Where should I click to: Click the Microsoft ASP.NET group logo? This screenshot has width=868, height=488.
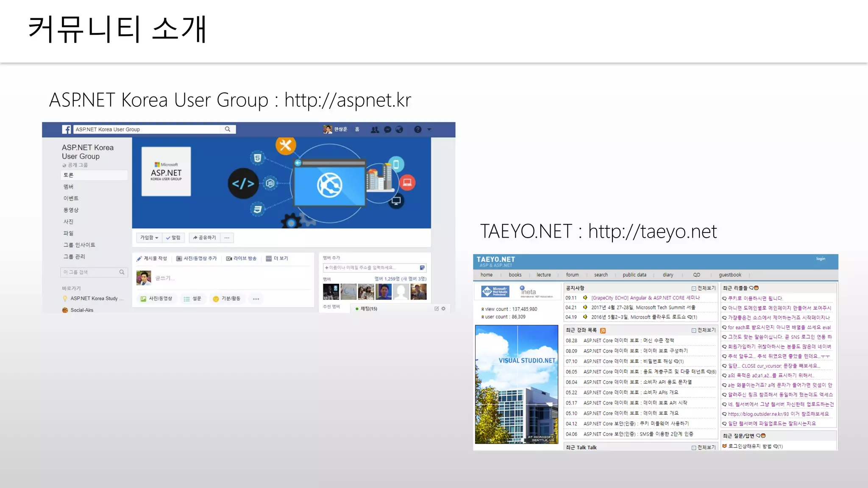(x=166, y=172)
